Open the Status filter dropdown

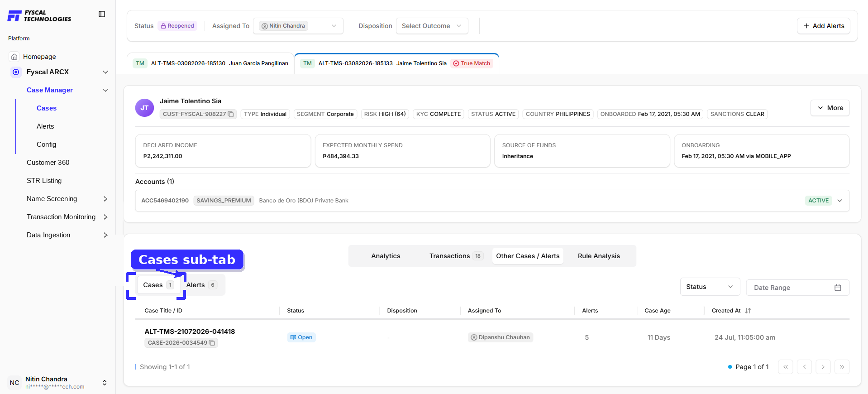point(710,287)
